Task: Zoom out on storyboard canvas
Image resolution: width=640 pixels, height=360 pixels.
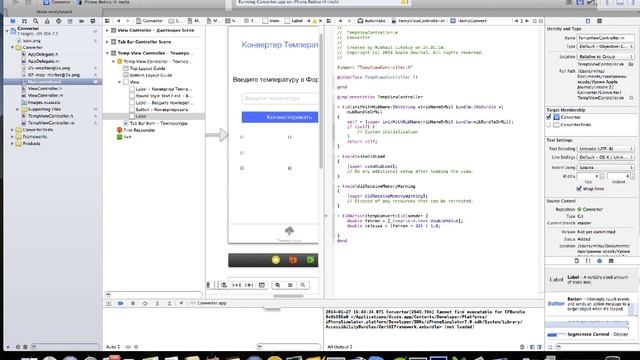Action: pyautogui.click(x=278, y=285)
